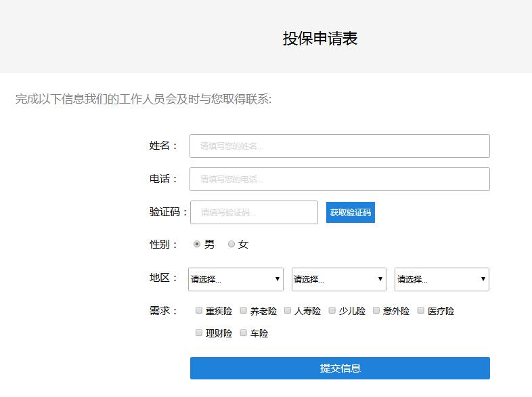Click the 地区： field label
The height and width of the screenshot is (397, 532).
point(163,278)
